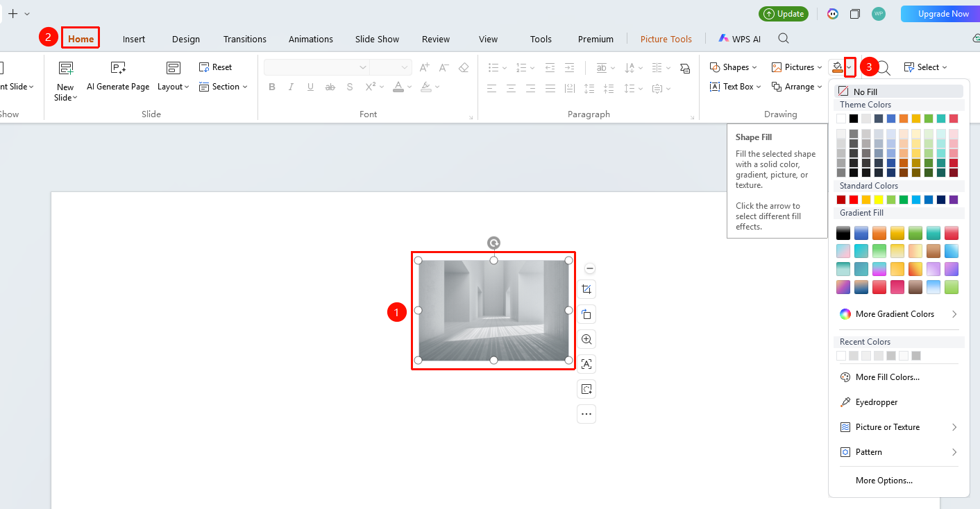Click the Shape Fill paint bucket icon

click(x=837, y=67)
